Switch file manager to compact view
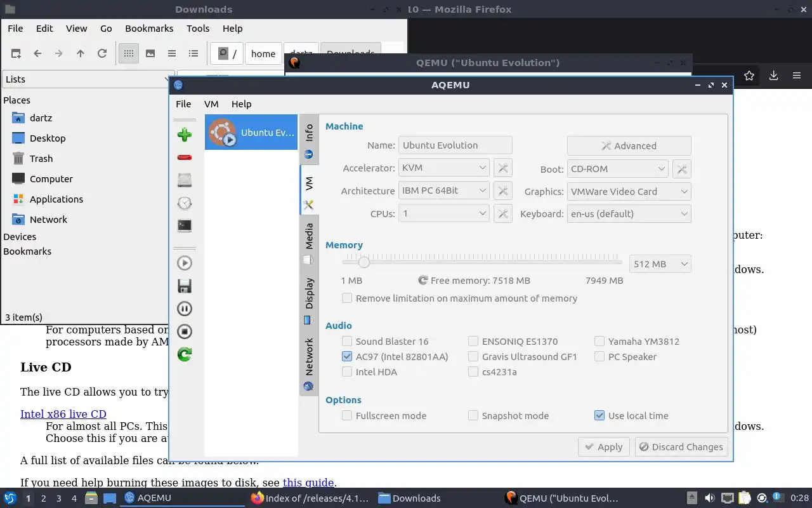Viewport: 812px width, 508px height. (172, 53)
